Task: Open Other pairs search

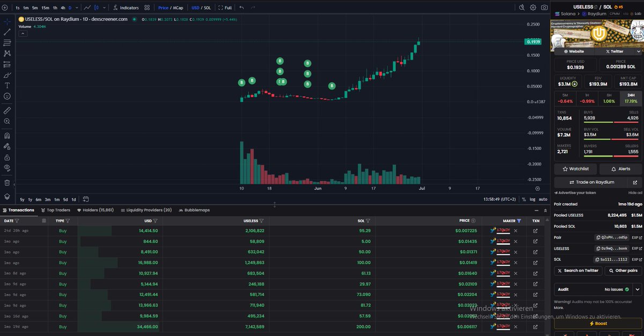Action: [x=624, y=271]
